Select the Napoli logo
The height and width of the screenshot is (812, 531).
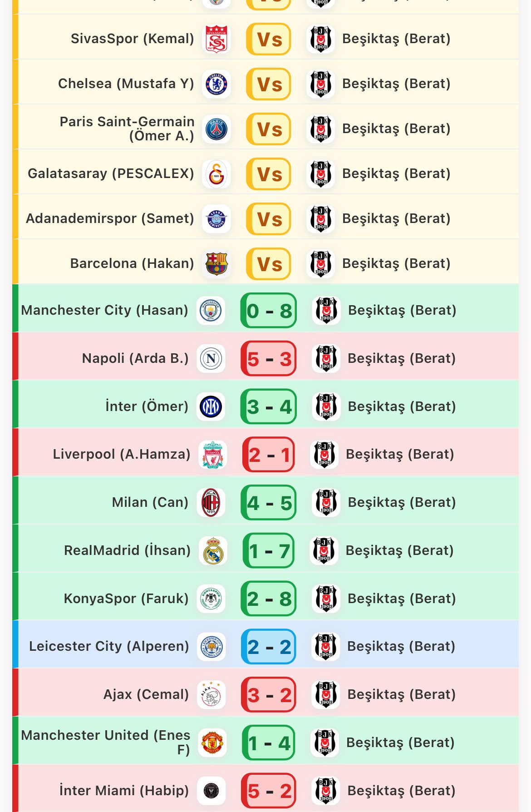click(x=211, y=359)
